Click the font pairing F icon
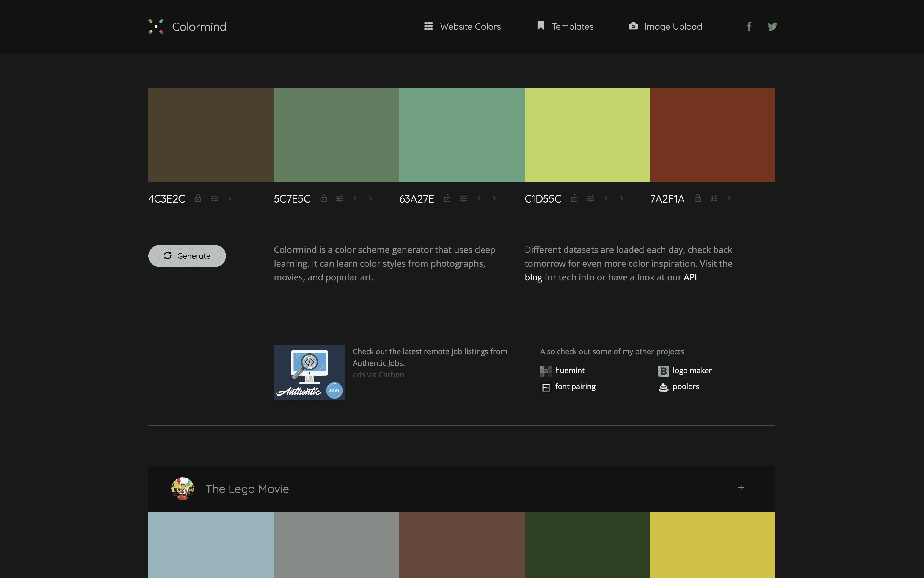 [546, 387]
